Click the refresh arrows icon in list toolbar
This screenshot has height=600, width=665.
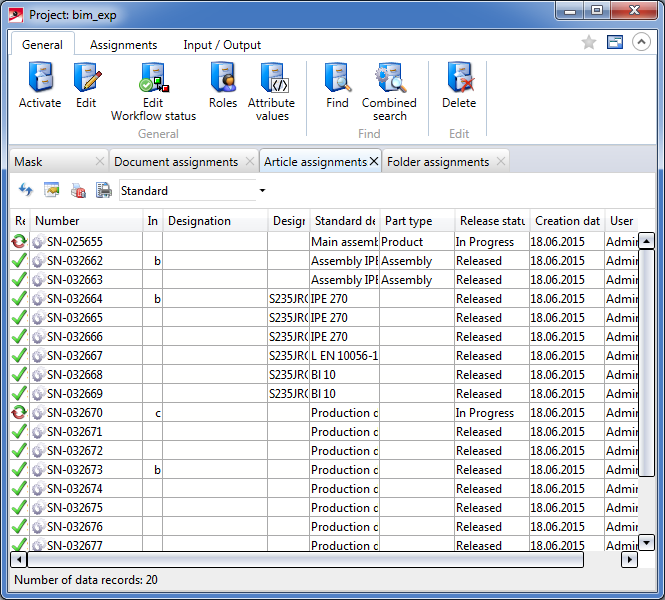coord(26,190)
